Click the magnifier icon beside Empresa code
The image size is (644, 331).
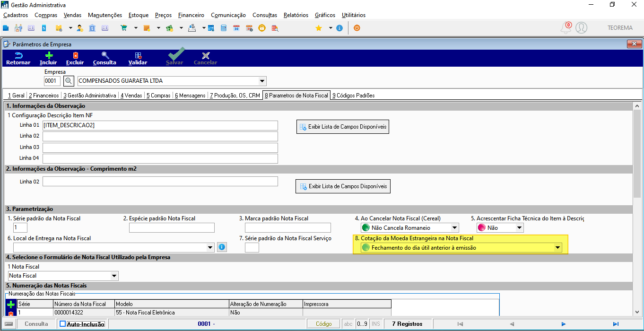pyautogui.click(x=69, y=81)
